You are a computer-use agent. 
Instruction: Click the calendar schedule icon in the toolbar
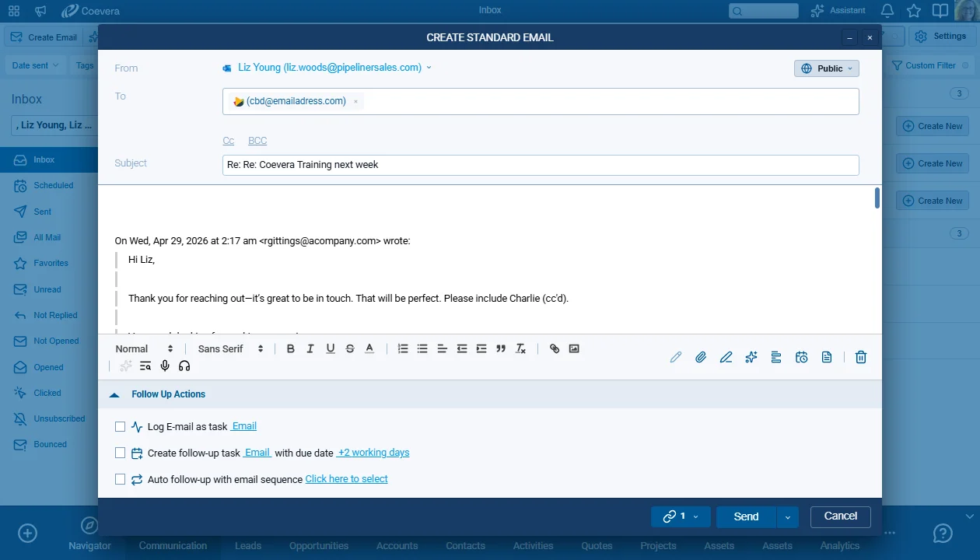(802, 357)
